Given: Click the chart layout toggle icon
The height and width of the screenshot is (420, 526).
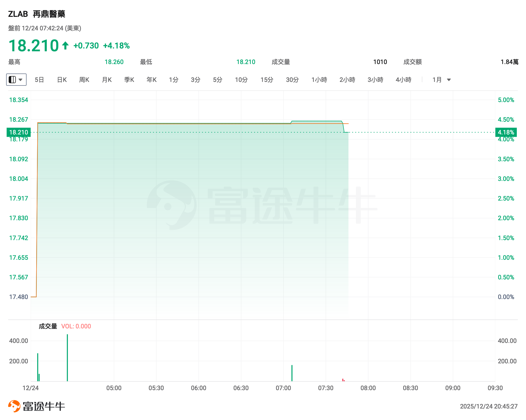Looking at the screenshot, I should [x=12, y=80].
